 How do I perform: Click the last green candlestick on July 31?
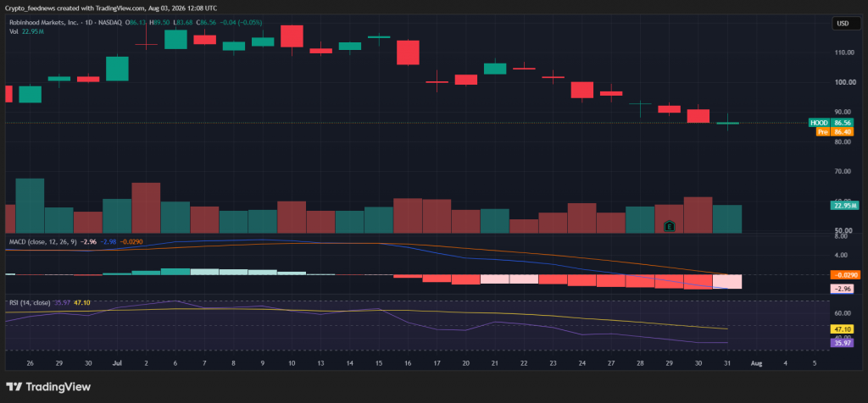tap(727, 124)
